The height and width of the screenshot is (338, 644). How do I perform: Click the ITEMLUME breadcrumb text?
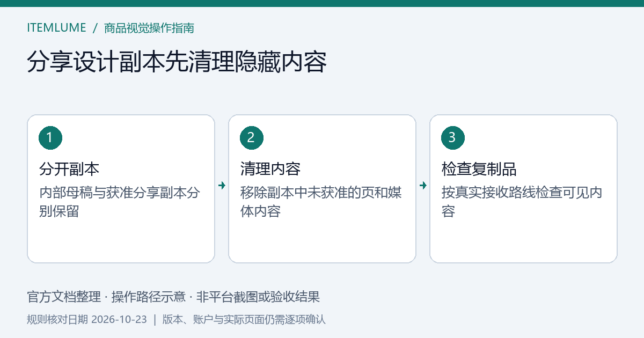[56, 28]
